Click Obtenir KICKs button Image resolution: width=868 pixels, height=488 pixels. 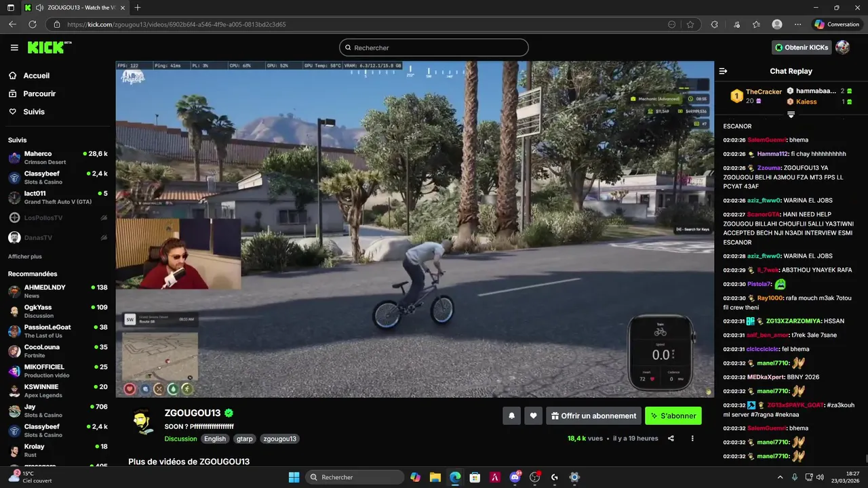[x=802, y=47]
